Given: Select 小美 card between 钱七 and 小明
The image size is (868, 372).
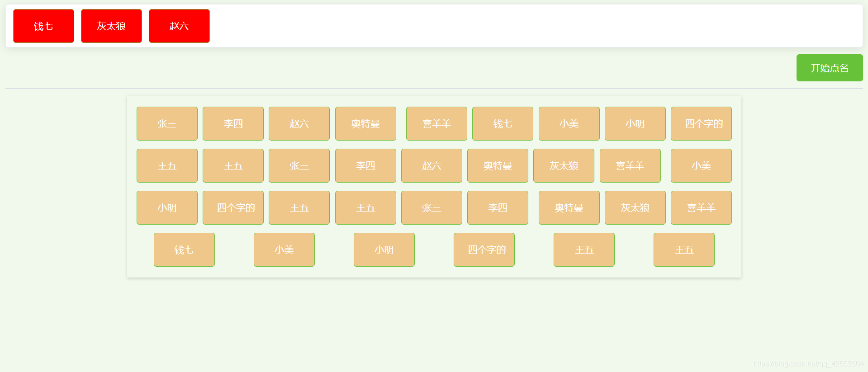Looking at the screenshot, I should click(569, 123).
